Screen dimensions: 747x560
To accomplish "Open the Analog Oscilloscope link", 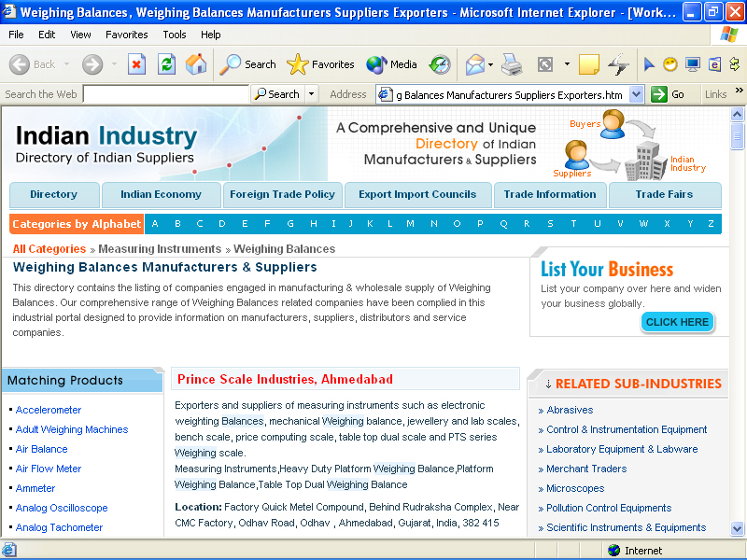I will tap(62, 508).
